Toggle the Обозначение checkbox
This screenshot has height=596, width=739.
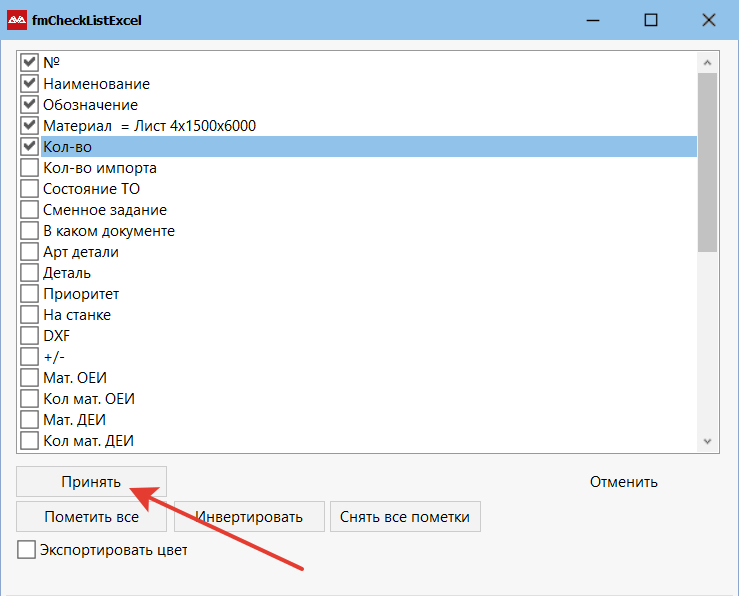coord(29,105)
